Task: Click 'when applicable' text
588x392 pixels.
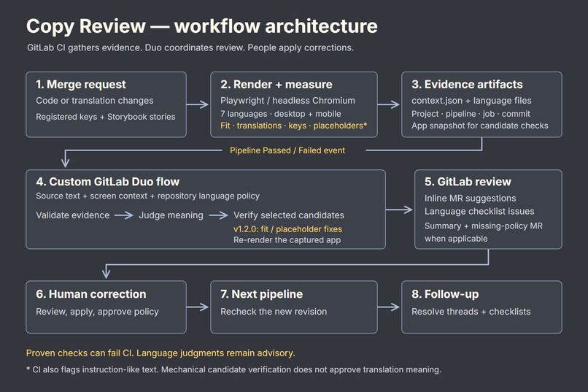Action: click(456, 239)
